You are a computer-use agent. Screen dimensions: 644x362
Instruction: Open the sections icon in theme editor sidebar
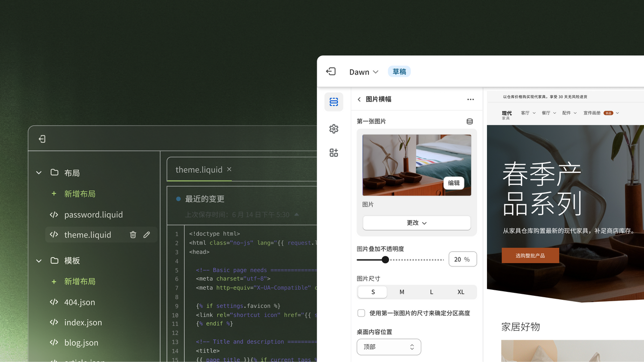pos(334,102)
